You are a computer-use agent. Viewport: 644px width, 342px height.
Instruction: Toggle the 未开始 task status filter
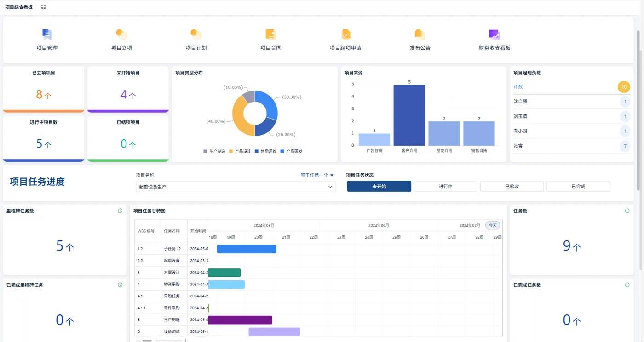379,186
